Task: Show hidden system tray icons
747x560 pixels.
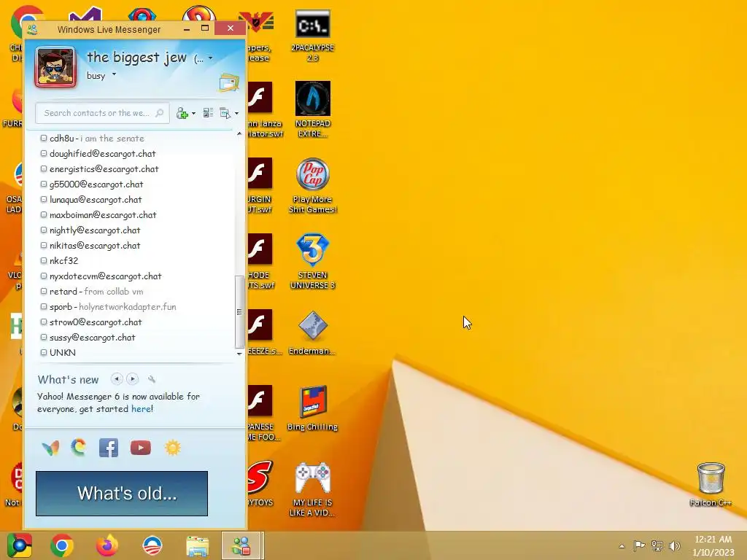Action: coord(622,545)
